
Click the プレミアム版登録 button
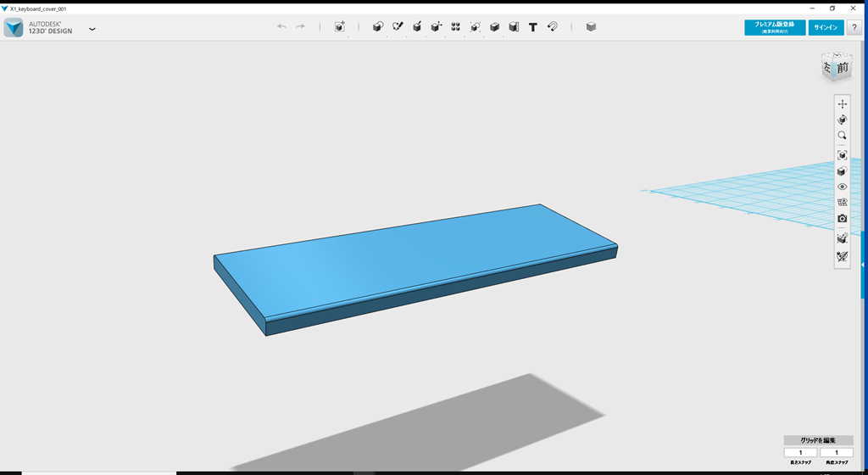[x=774, y=27]
